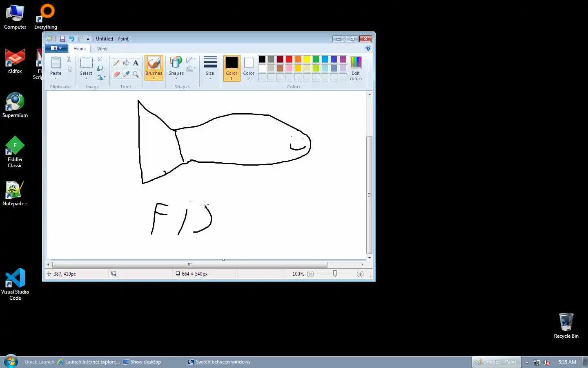Open the Supermium desktop shortcut
This screenshot has width=588, height=368.
15,105
